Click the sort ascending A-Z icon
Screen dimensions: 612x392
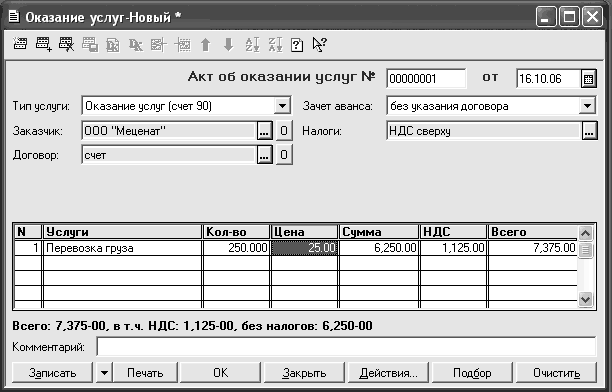click(x=253, y=45)
